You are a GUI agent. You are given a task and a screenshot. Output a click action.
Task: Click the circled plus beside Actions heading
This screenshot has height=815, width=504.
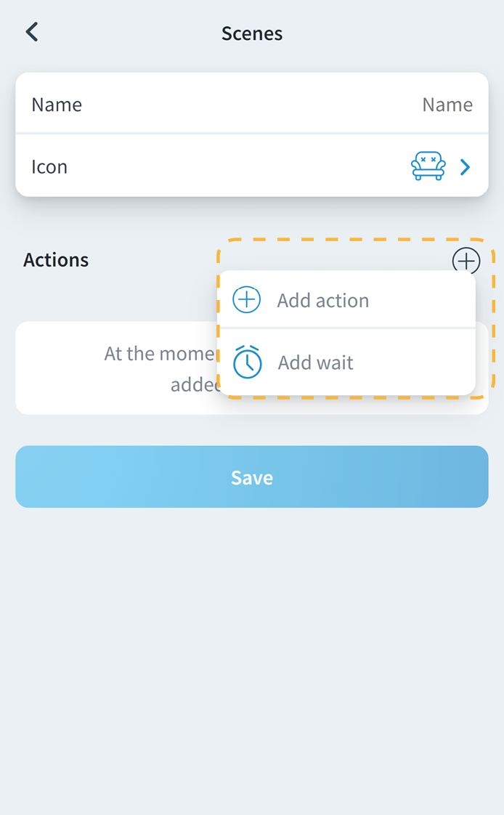click(466, 260)
